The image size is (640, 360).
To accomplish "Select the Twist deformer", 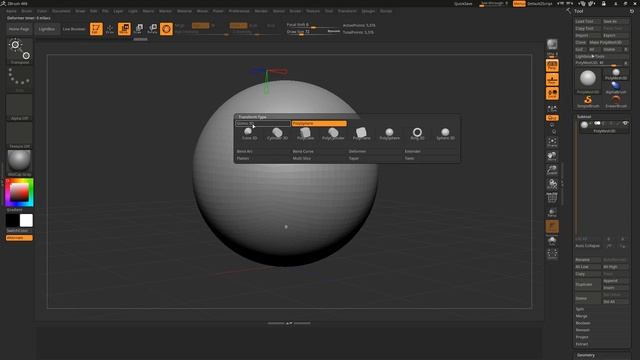I will pos(431,158).
